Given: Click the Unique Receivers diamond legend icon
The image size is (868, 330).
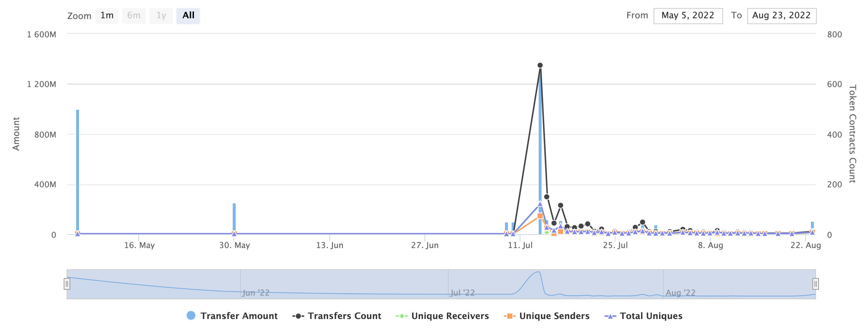Looking at the screenshot, I should click(401, 316).
